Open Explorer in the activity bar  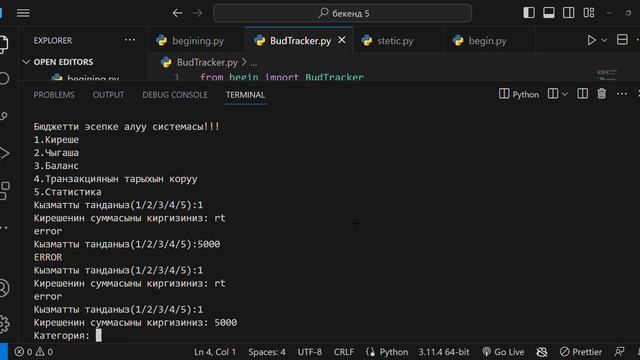pyautogui.click(x=3, y=44)
